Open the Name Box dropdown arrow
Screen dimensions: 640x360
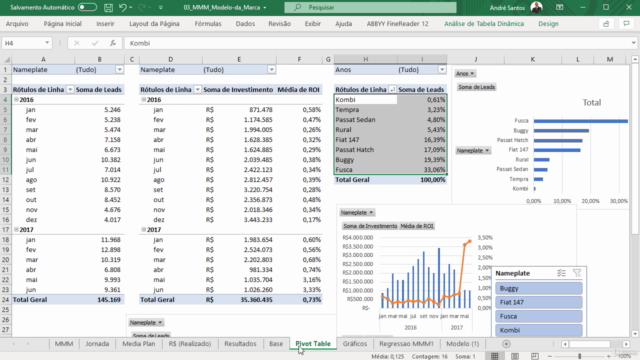(x=47, y=43)
